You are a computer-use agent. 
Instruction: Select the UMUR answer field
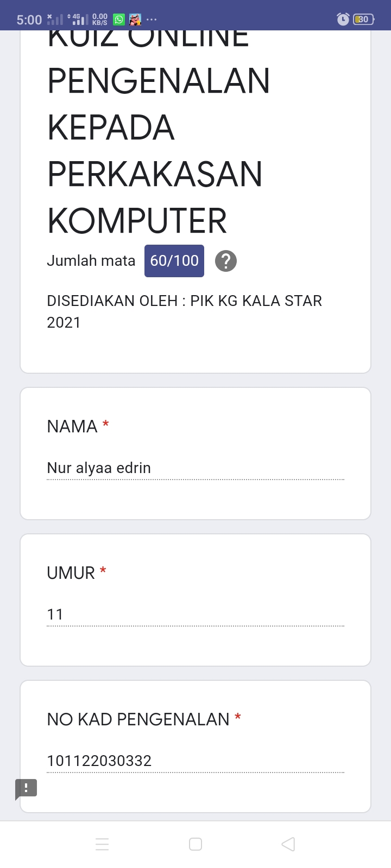[x=195, y=614]
